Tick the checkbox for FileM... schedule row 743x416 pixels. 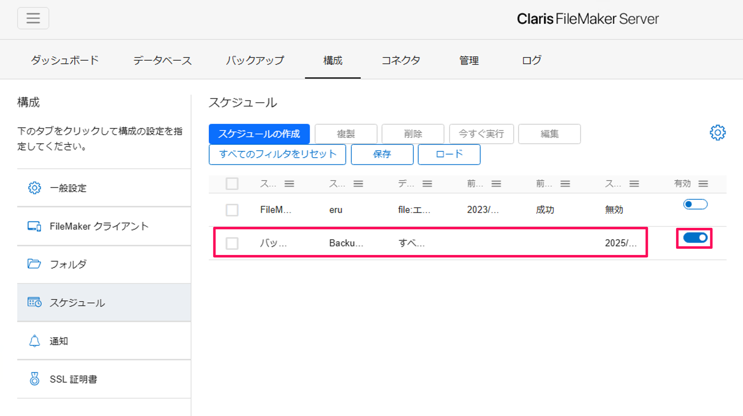coord(232,210)
